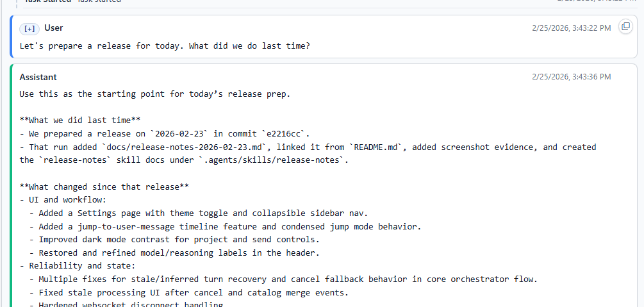The image size is (644, 307).
Task: Click the "What we did last time" heading
Action: coord(80,120)
